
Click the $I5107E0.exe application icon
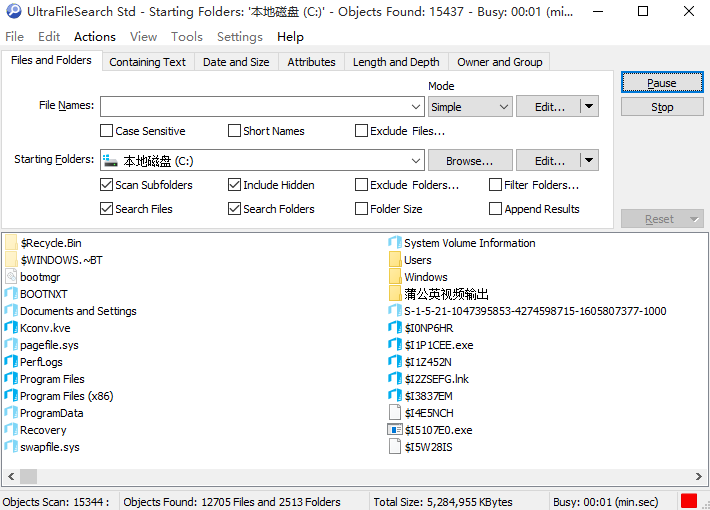point(395,430)
